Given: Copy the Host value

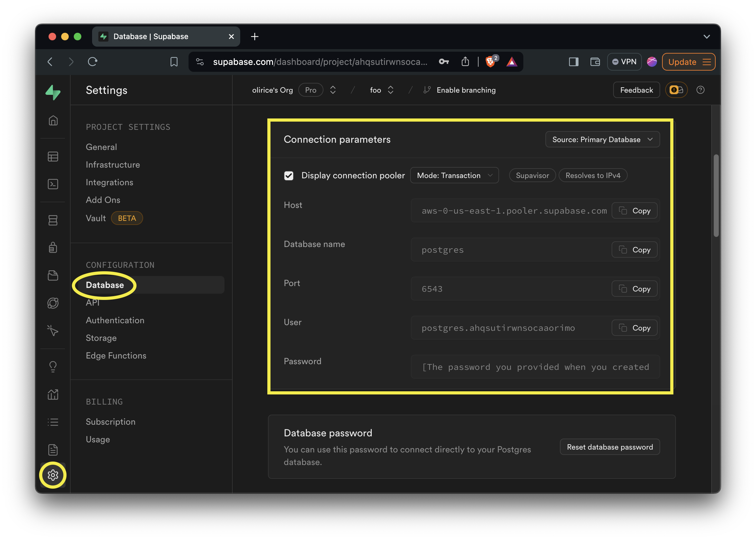Looking at the screenshot, I should tap(634, 211).
